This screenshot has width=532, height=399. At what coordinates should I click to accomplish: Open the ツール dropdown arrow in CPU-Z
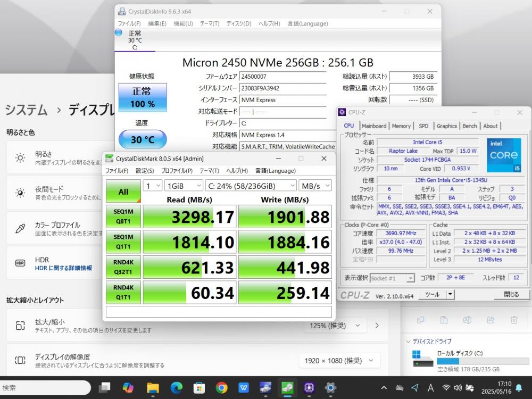450,294
